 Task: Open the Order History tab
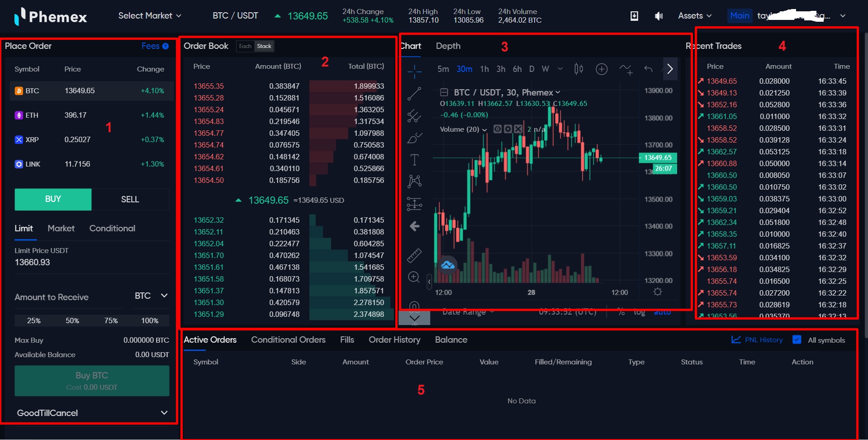[394, 340]
